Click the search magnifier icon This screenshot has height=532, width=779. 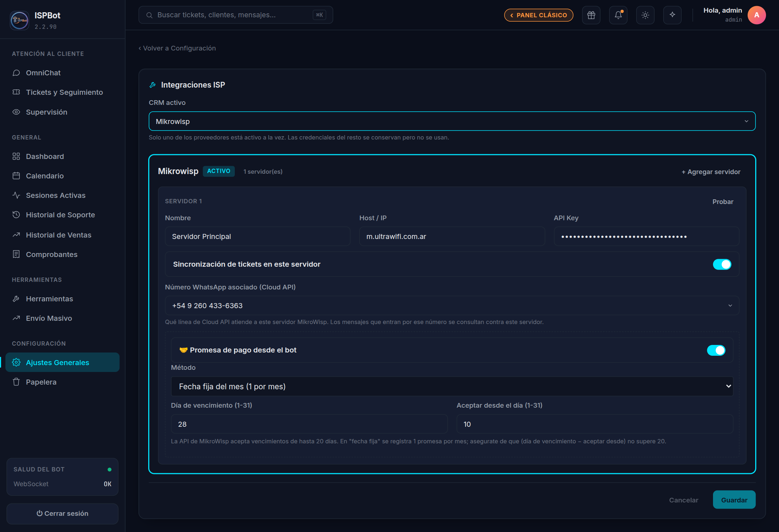click(x=149, y=15)
